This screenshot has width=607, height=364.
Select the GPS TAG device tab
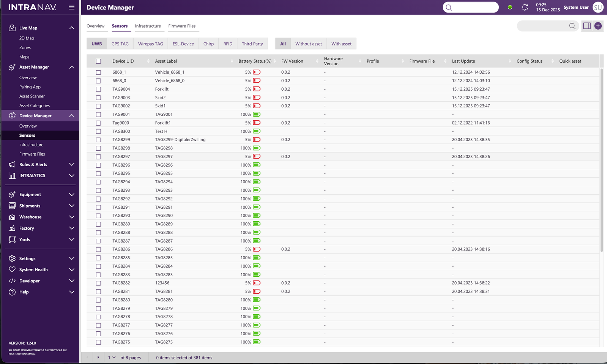[120, 44]
